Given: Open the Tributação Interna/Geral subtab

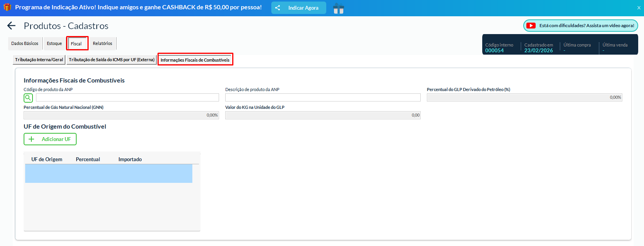Looking at the screenshot, I should click(x=39, y=60).
